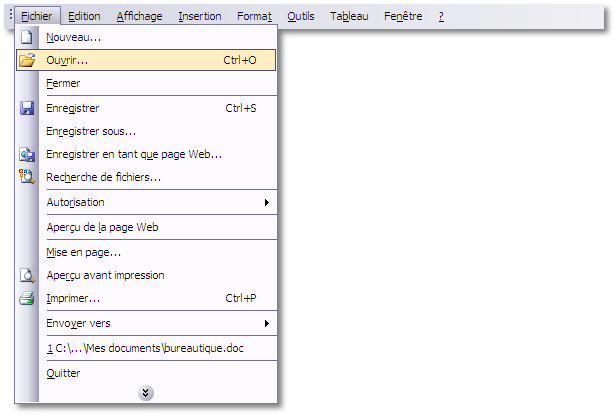Screen dimensions: 616x416
Task: Click the printer icon beside Imprimer
Action: pyautogui.click(x=27, y=299)
